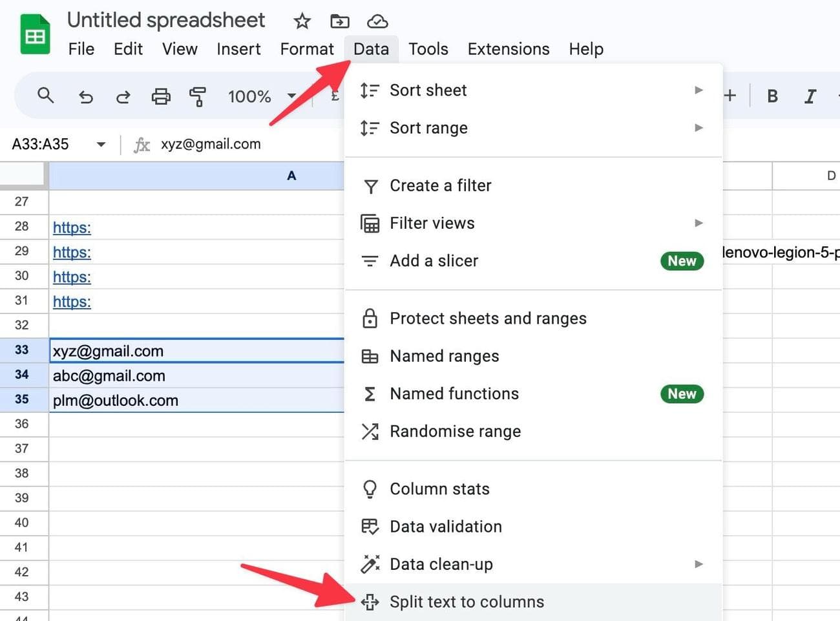Open the https link in row 28
Image resolution: width=840 pixels, height=621 pixels.
[72, 227]
